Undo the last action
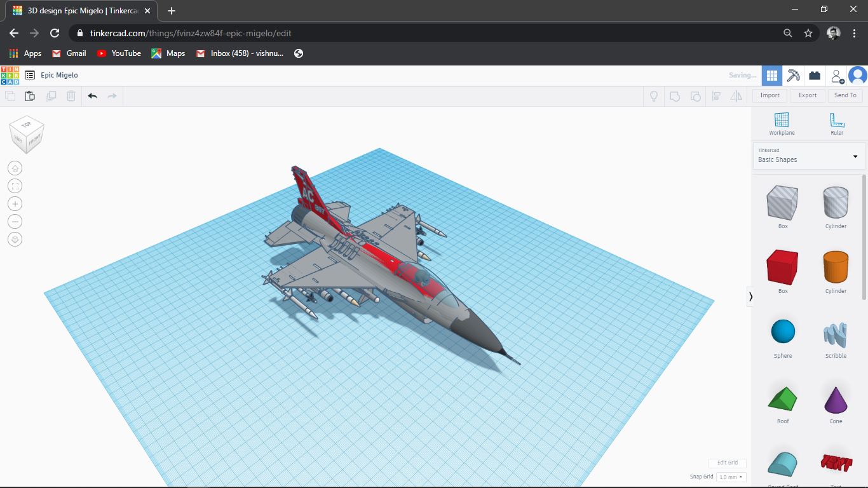The height and width of the screenshot is (488, 868). (92, 96)
